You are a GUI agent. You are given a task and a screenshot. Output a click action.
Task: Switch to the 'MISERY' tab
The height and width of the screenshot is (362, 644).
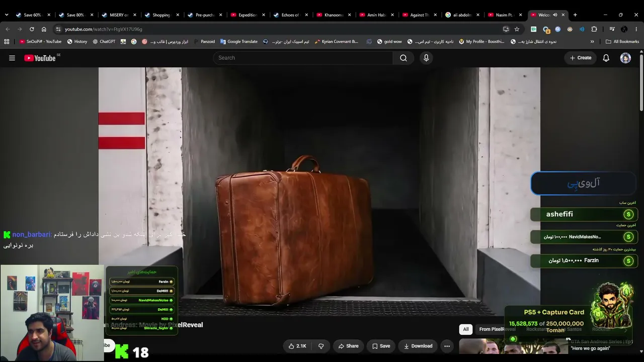point(119,15)
